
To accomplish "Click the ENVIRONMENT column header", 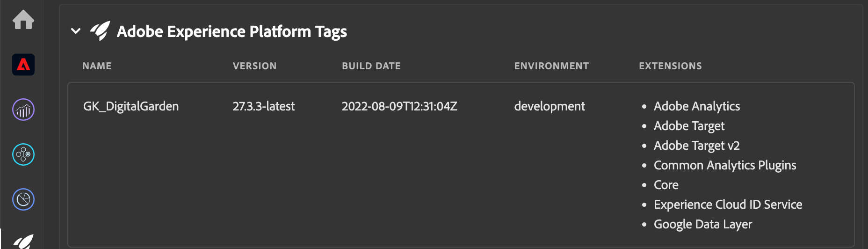I will (551, 66).
